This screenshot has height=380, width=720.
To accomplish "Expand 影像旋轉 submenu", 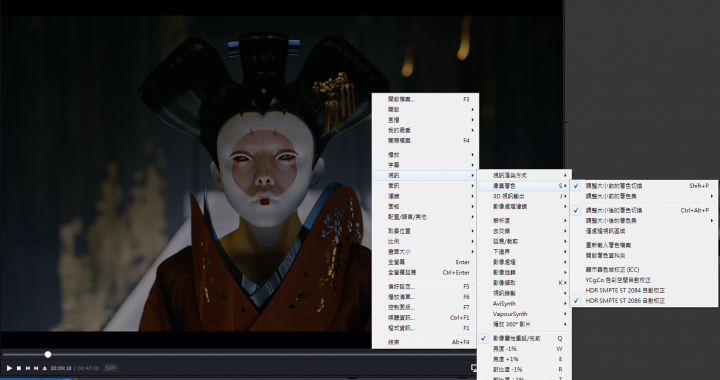I will tap(523, 273).
